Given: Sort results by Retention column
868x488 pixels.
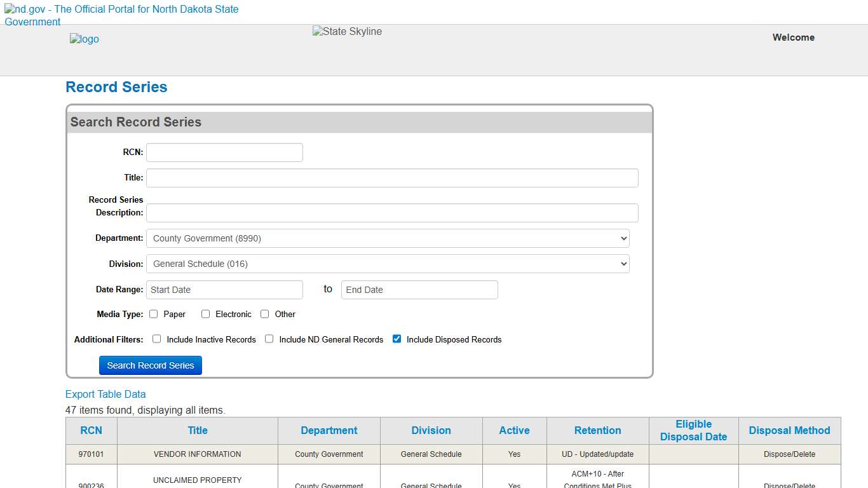Looking at the screenshot, I should click(597, 430).
